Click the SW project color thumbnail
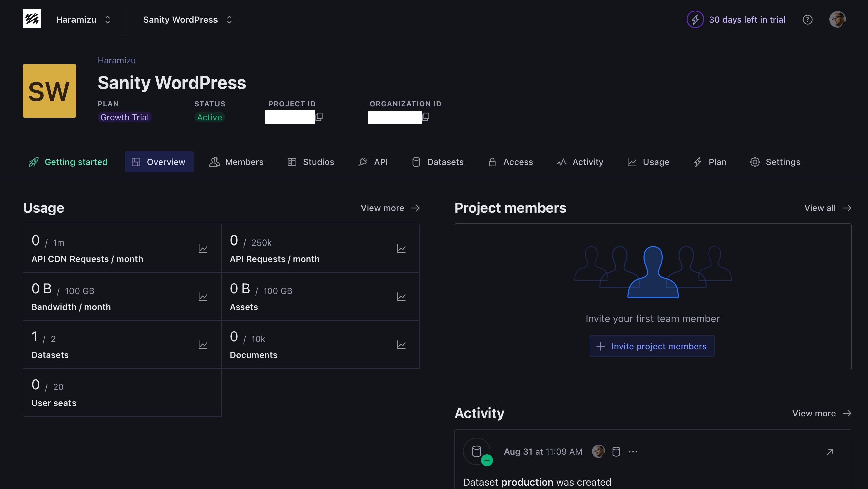Viewport: 868px width, 489px height. tap(49, 91)
